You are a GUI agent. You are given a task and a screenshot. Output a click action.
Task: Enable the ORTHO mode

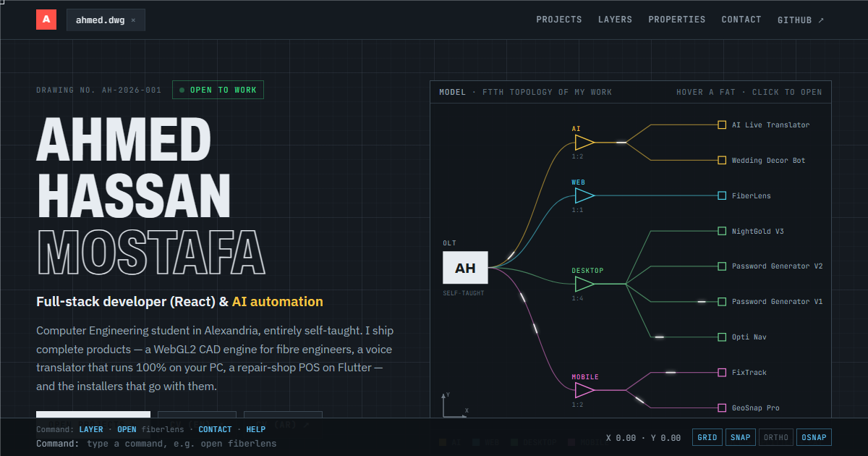(x=776, y=437)
